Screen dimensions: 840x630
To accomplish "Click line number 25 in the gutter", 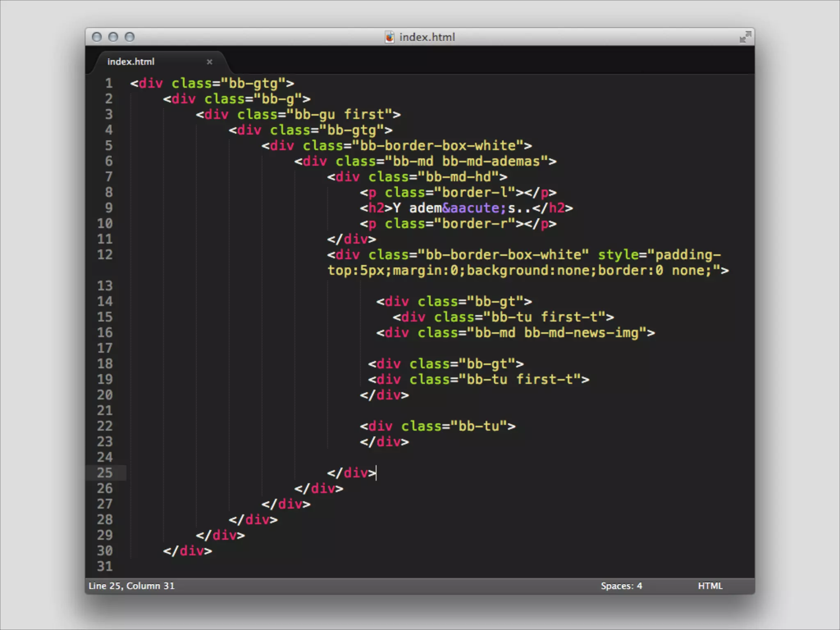I will pyautogui.click(x=105, y=473).
